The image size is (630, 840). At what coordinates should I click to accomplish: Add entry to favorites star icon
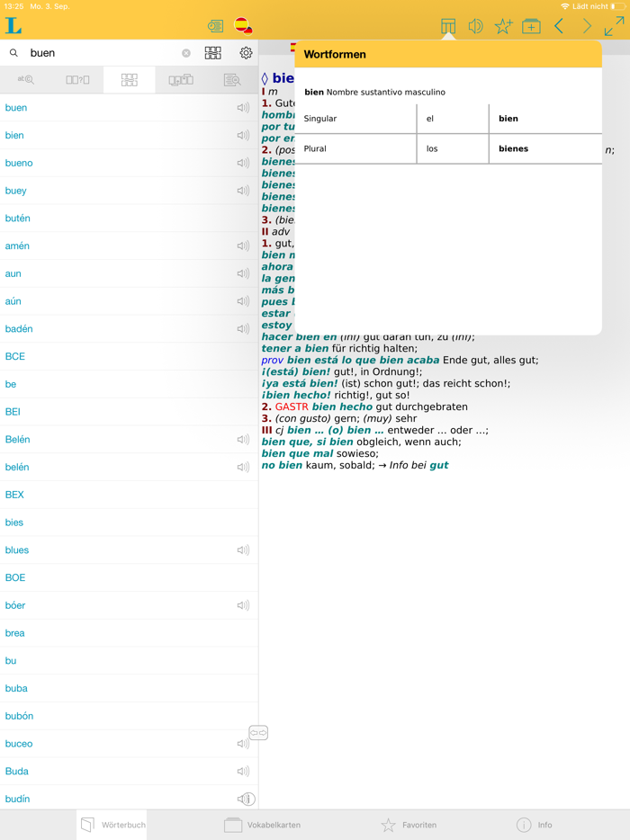(x=503, y=26)
